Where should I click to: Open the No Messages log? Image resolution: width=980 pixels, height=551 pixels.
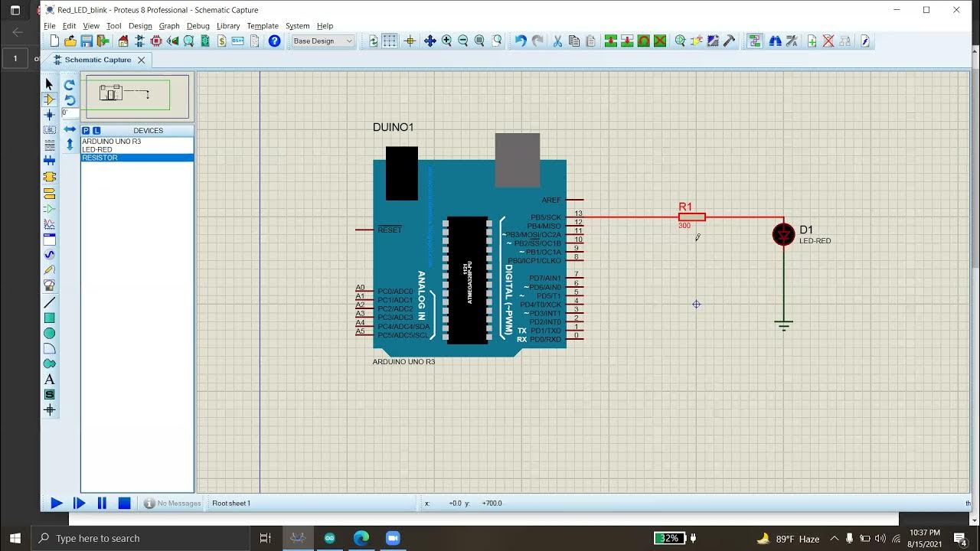pos(173,504)
